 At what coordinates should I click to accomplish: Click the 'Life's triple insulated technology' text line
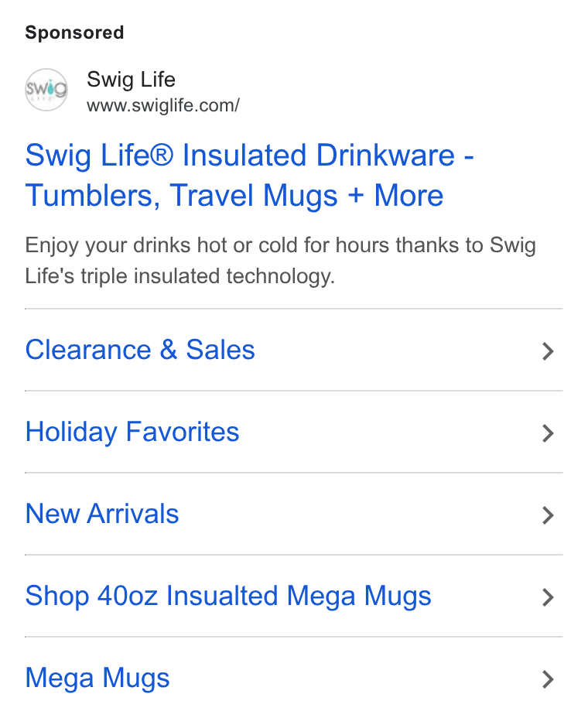coord(180,276)
